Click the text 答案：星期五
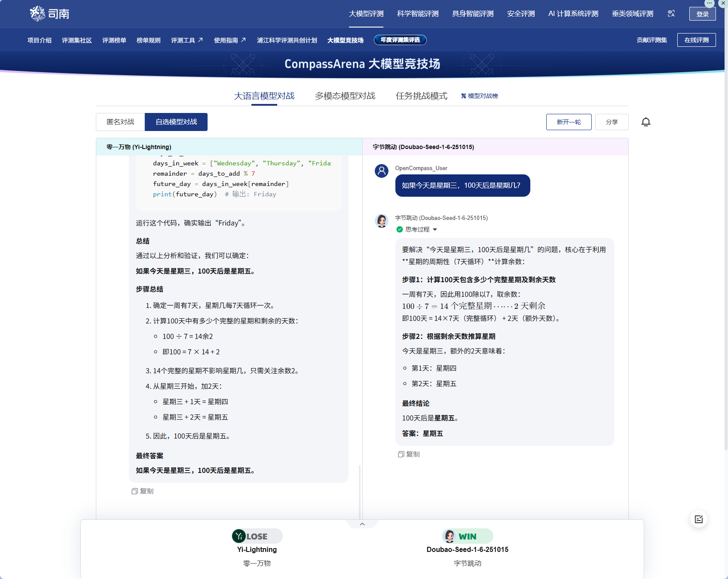 pos(422,433)
